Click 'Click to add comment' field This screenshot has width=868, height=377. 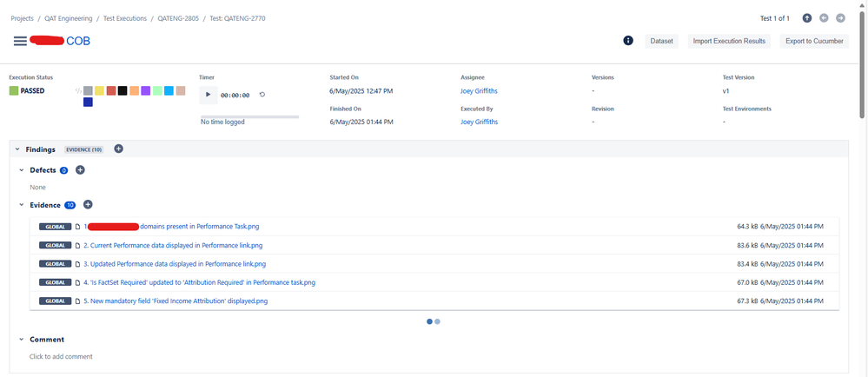click(61, 356)
